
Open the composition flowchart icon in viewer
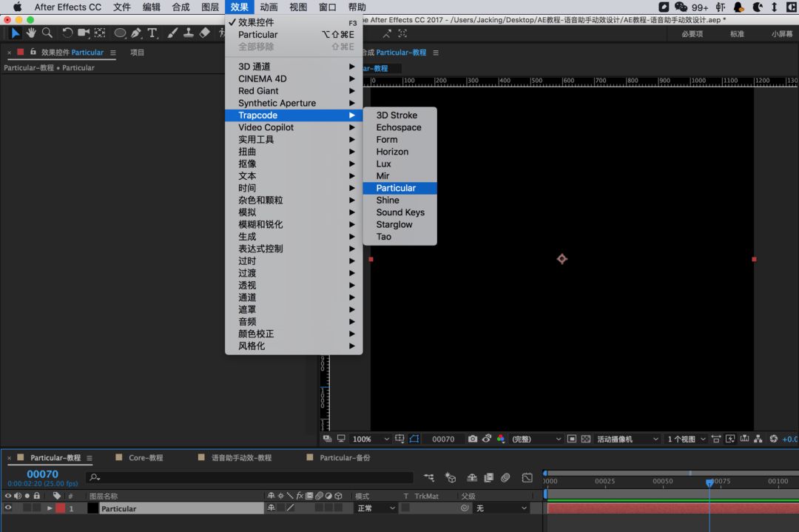pyautogui.click(x=758, y=439)
